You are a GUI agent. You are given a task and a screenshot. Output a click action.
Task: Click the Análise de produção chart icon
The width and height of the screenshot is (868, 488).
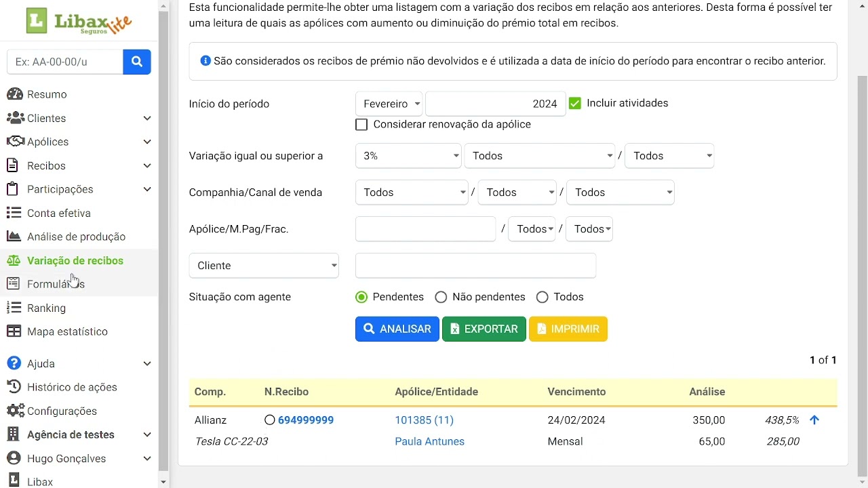pyautogui.click(x=14, y=237)
